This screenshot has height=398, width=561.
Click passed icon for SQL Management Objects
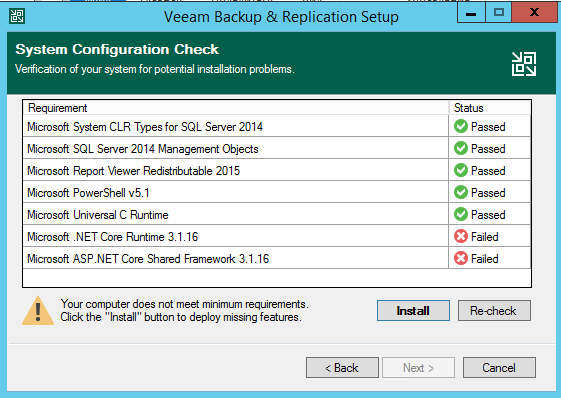click(x=461, y=148)
